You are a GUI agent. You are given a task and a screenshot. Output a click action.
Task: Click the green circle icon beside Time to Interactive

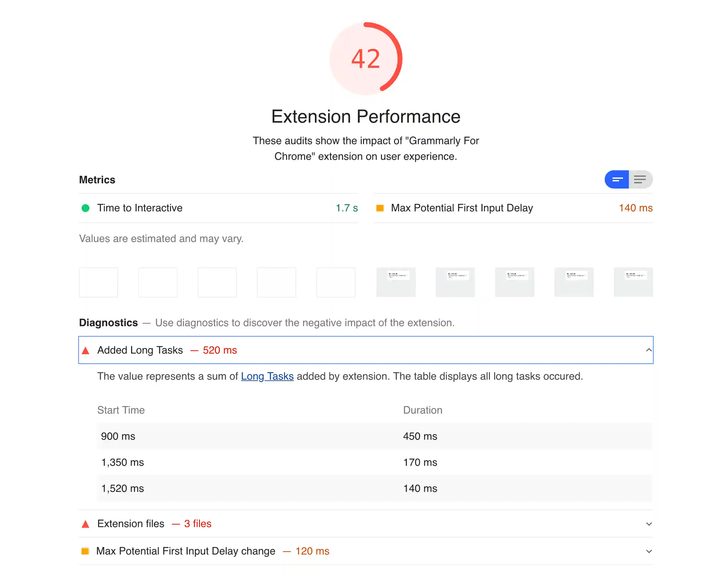(x=86, y=208)
